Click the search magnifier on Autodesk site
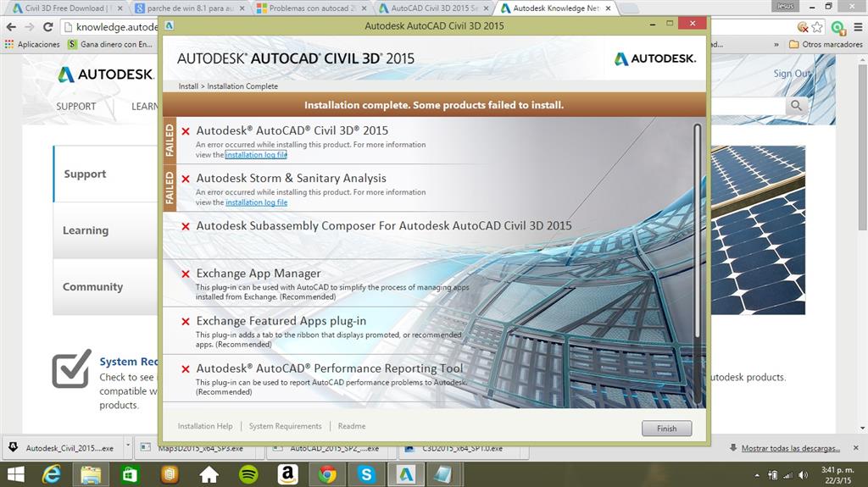This screenshot has width=868, height=487. (x=796, y=105)
